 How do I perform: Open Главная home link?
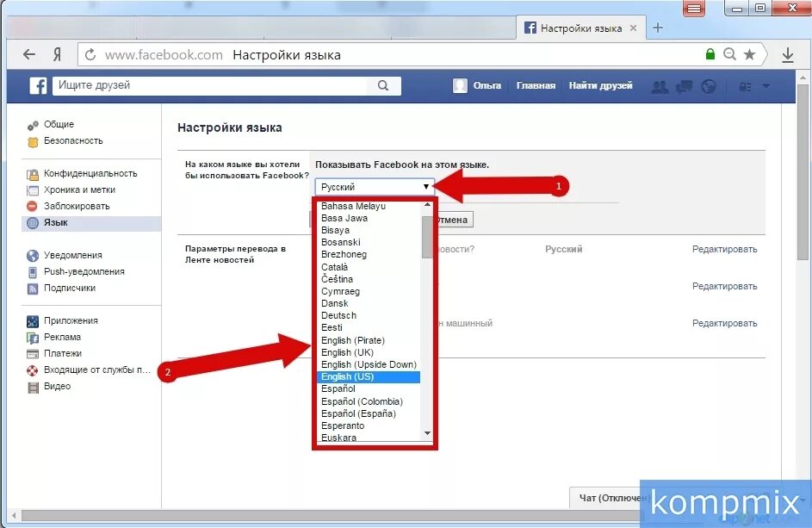point(536,85)
